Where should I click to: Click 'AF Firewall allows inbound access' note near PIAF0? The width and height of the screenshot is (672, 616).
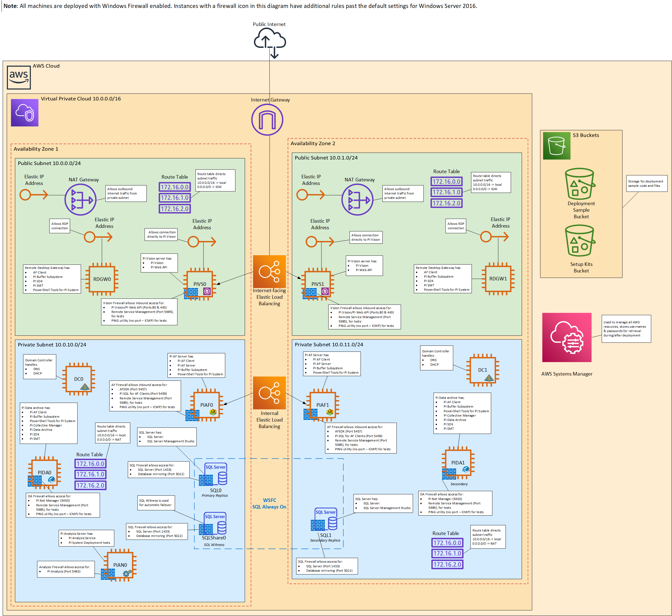point(145,396)
